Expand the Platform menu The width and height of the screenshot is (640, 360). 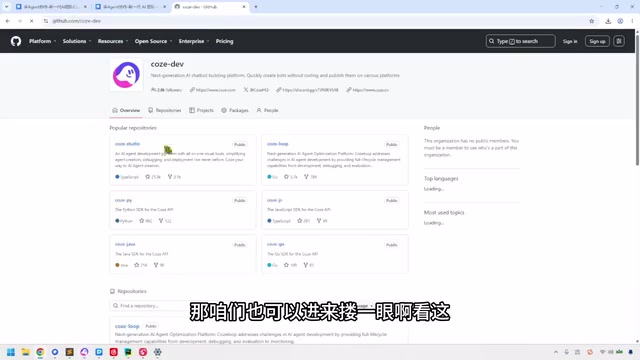click(42, 41)
